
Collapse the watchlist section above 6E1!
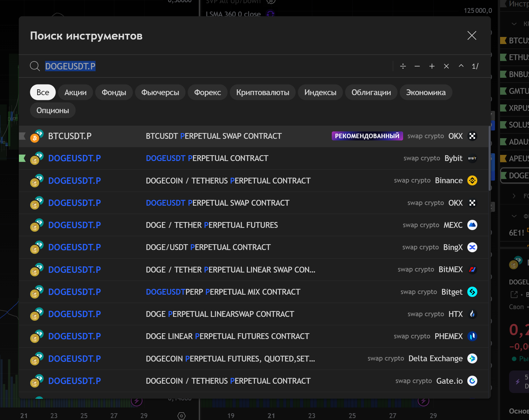click(x=514, y=216)
